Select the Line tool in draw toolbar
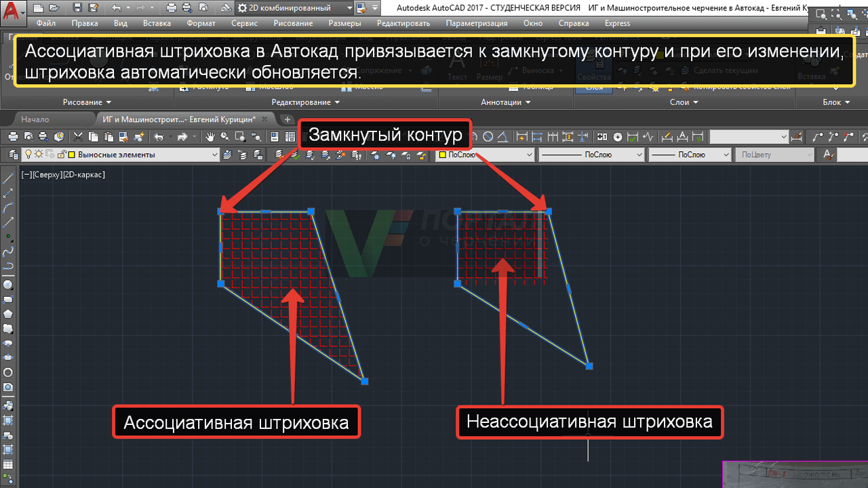 (x=8, y=179)
